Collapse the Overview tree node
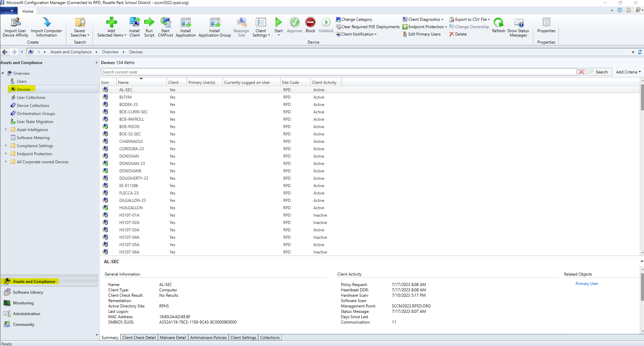This screenshot has width=644, height=346. [3, 73]
